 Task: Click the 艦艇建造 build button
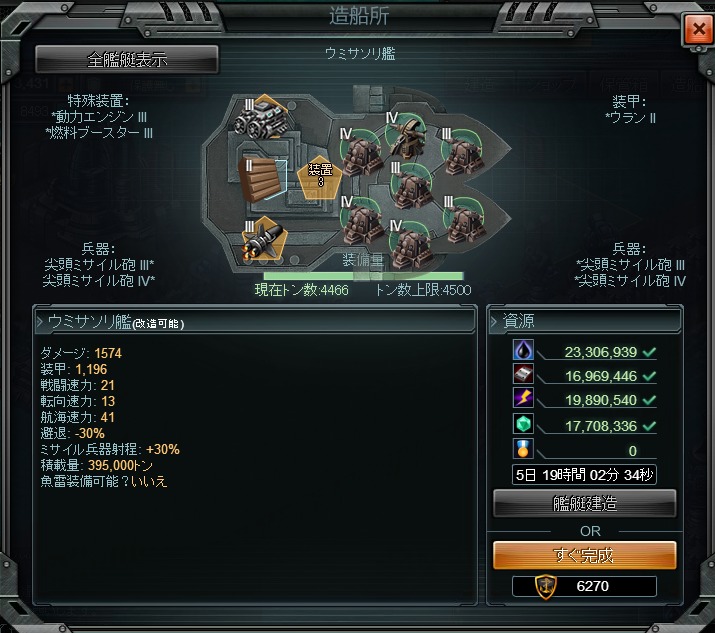[585, 503]
